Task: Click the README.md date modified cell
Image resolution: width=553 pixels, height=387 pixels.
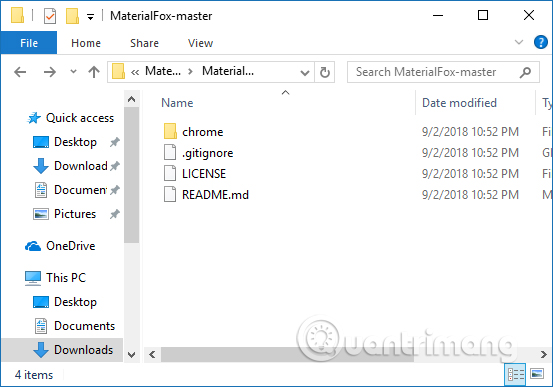Action: pos(470,195)
